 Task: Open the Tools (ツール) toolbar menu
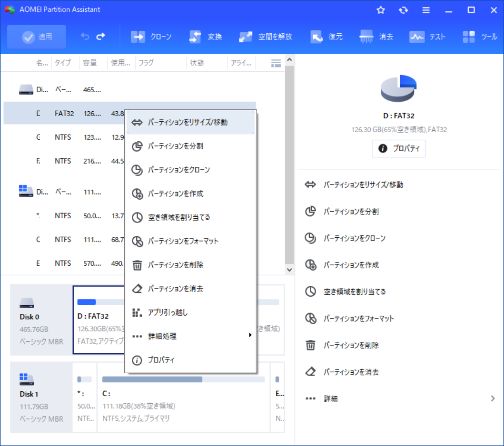tap(480, 37)
